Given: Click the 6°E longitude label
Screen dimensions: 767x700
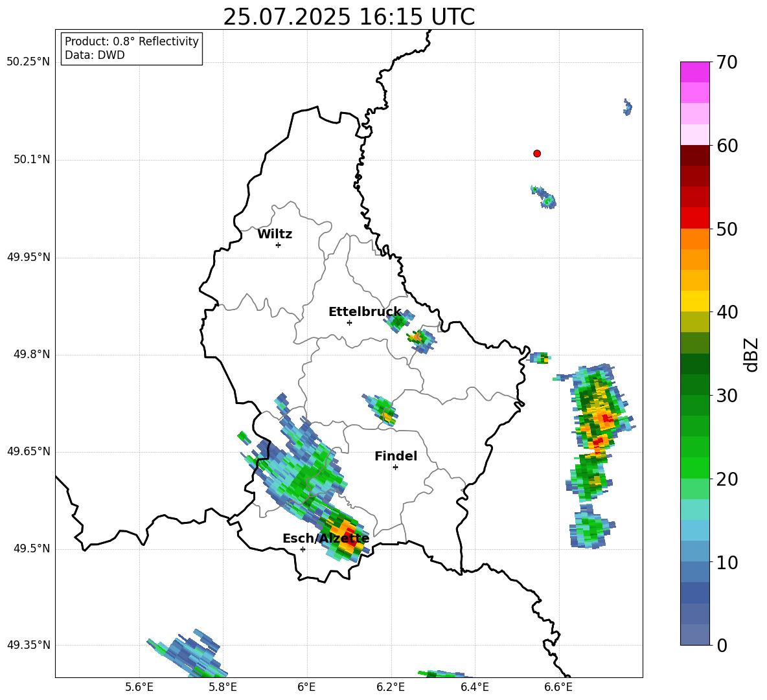Looking at the screenshot, I should [306, 687].
